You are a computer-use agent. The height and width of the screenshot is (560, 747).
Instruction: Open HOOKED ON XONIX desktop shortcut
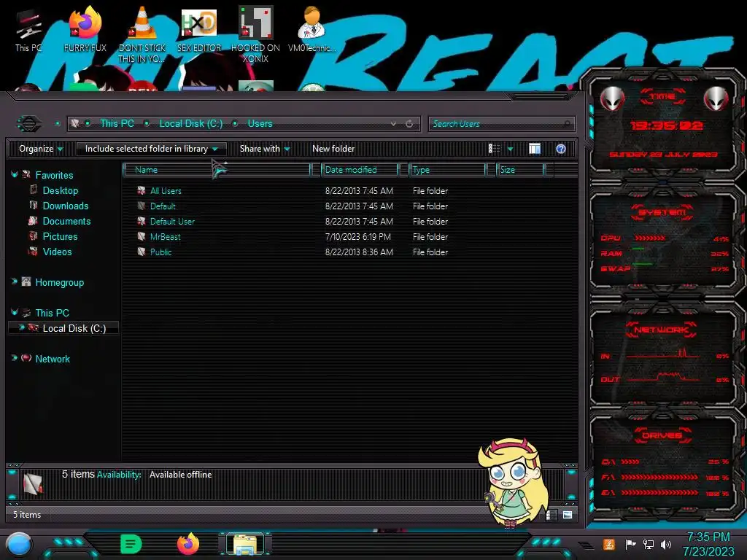tap(255, 35)
